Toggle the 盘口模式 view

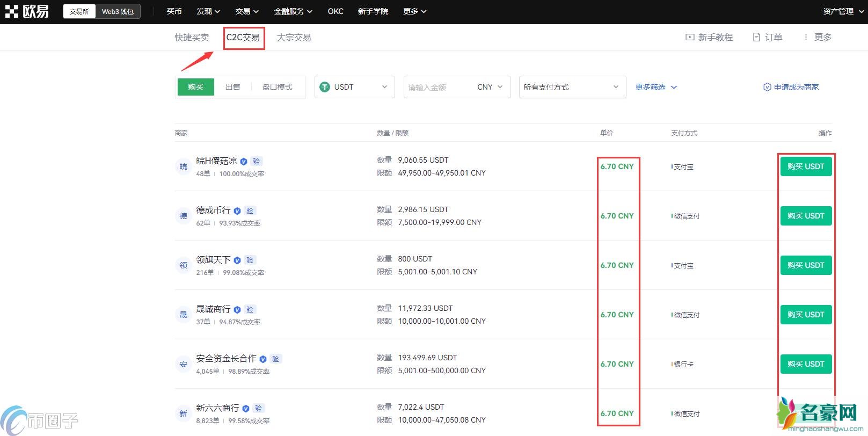coord(277,87)
